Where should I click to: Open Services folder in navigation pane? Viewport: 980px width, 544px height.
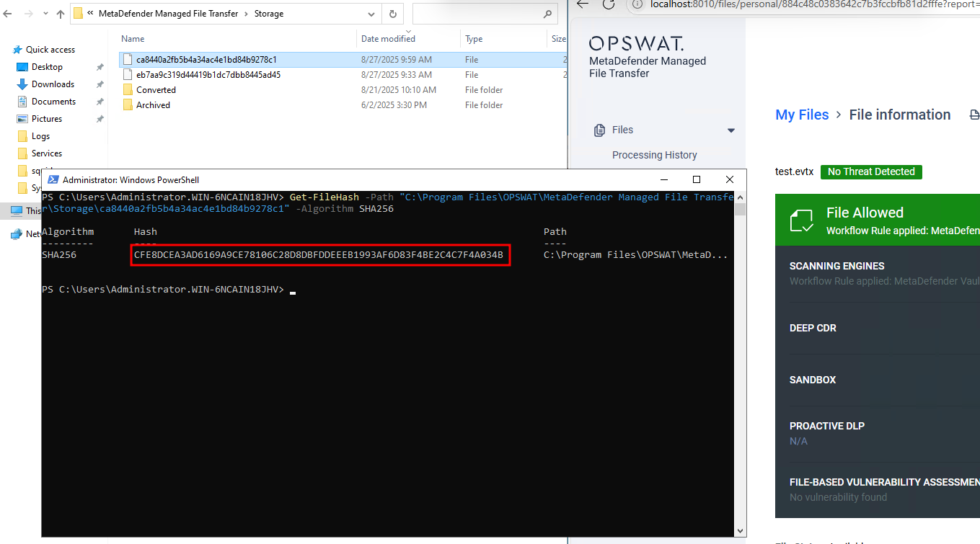47,153
